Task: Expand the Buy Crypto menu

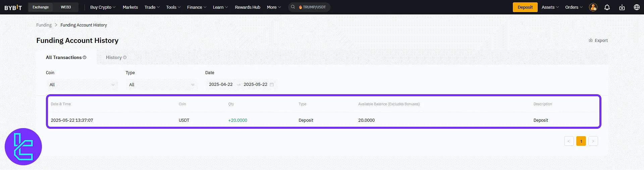Action: coord(103,7)
